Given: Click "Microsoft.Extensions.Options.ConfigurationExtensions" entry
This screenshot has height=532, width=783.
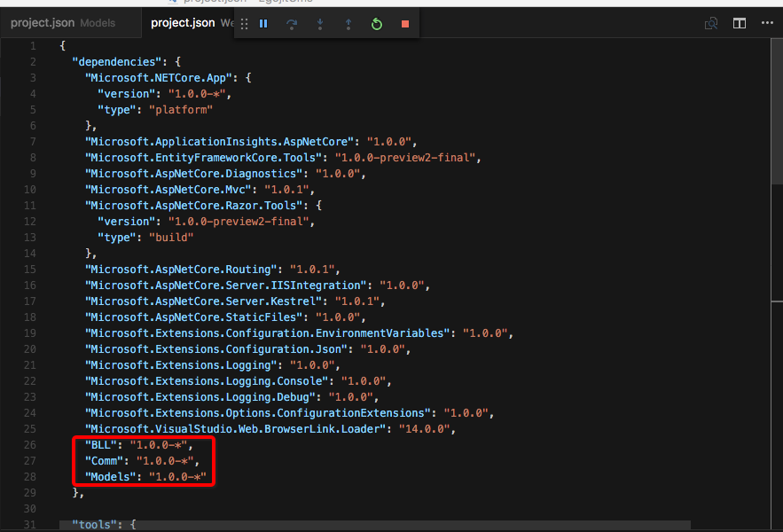Looking at the screenshot, I should tap(258, 413).
